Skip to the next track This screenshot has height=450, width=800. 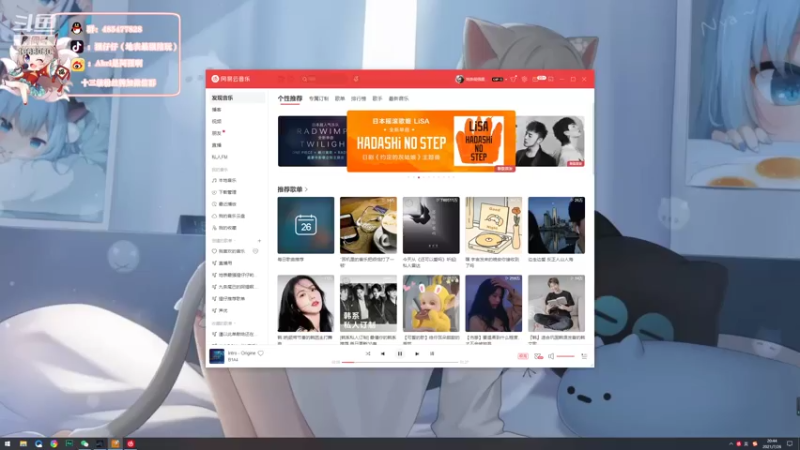click(x=417, y=354)
